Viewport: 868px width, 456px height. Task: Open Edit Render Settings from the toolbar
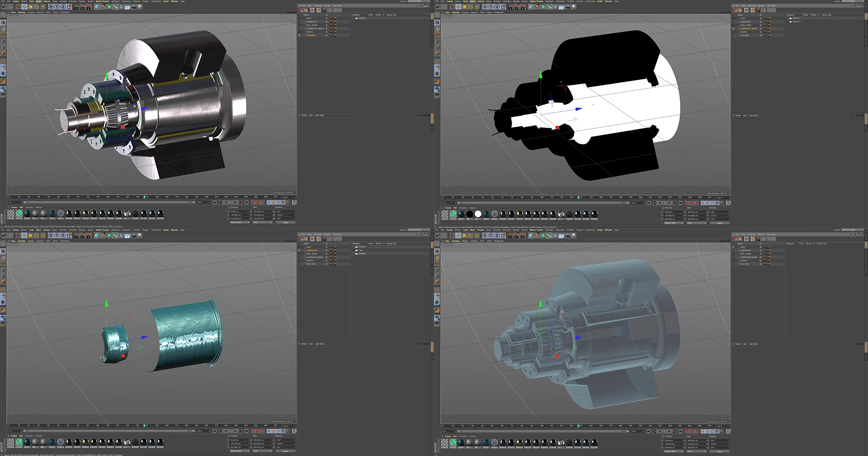coord(89,7)
